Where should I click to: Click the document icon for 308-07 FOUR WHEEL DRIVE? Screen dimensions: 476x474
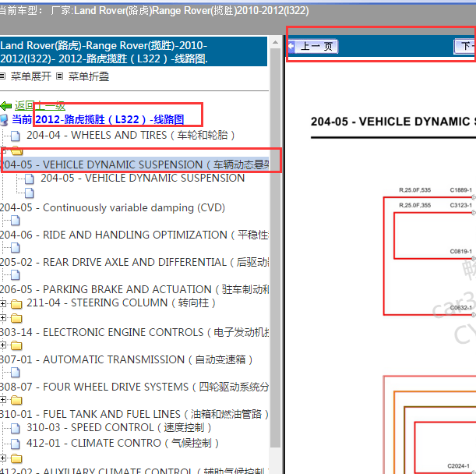tap(16, 373)
